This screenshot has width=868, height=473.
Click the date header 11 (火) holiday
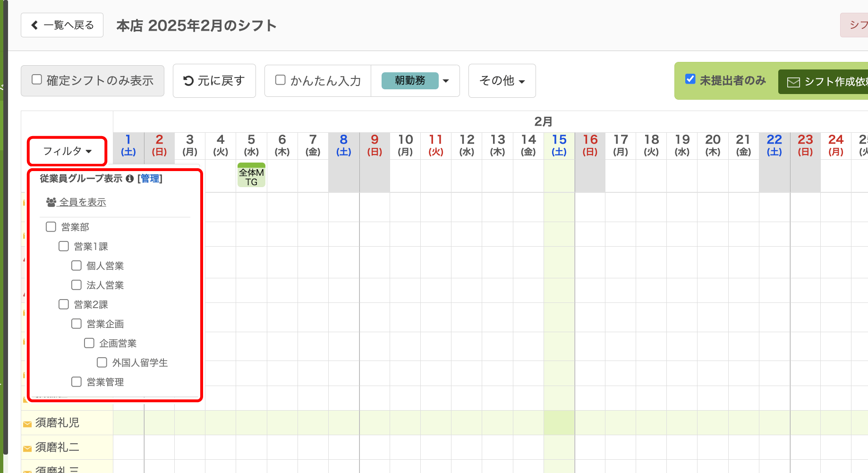click(x=436, y=146)
